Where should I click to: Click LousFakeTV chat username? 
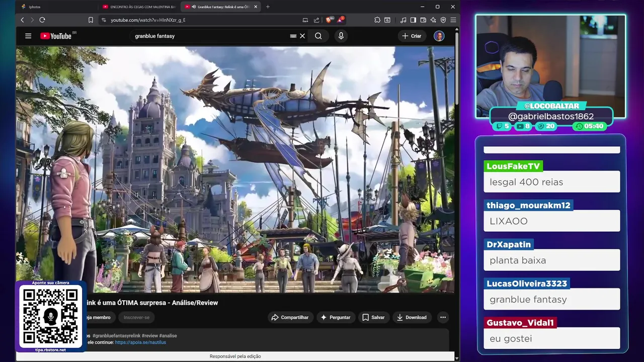(x=513, y=166)
